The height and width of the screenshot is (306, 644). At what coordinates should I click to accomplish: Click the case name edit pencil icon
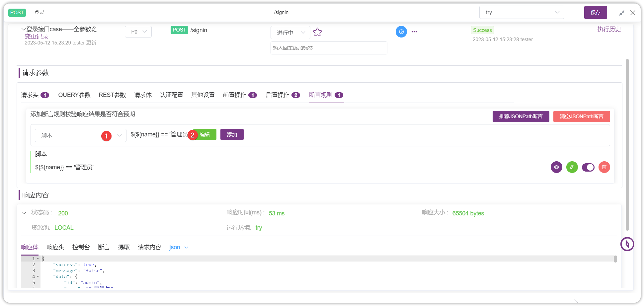click(94, 29)
